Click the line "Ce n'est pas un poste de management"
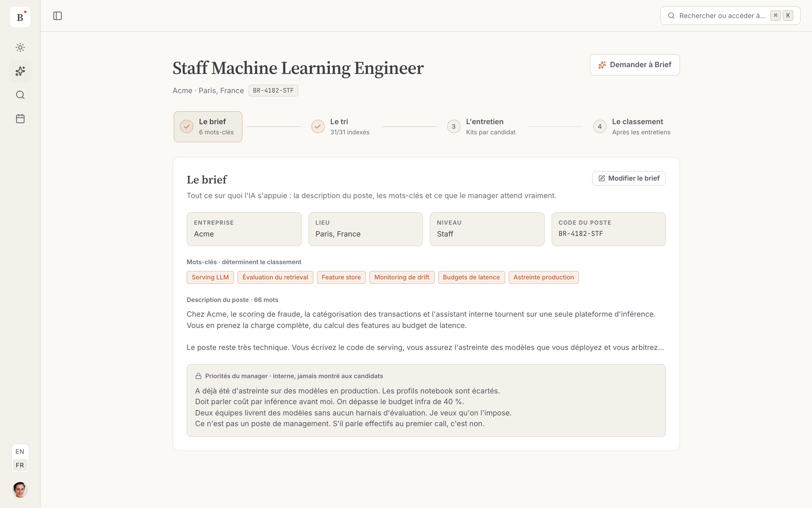 (x=339, y=424)
